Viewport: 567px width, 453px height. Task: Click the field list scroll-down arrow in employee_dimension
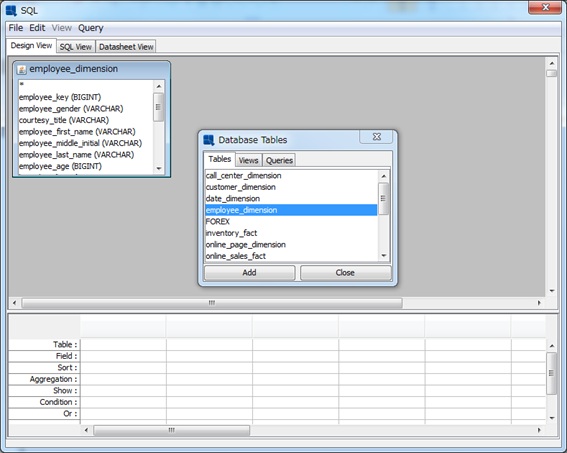tap(159, 168)
